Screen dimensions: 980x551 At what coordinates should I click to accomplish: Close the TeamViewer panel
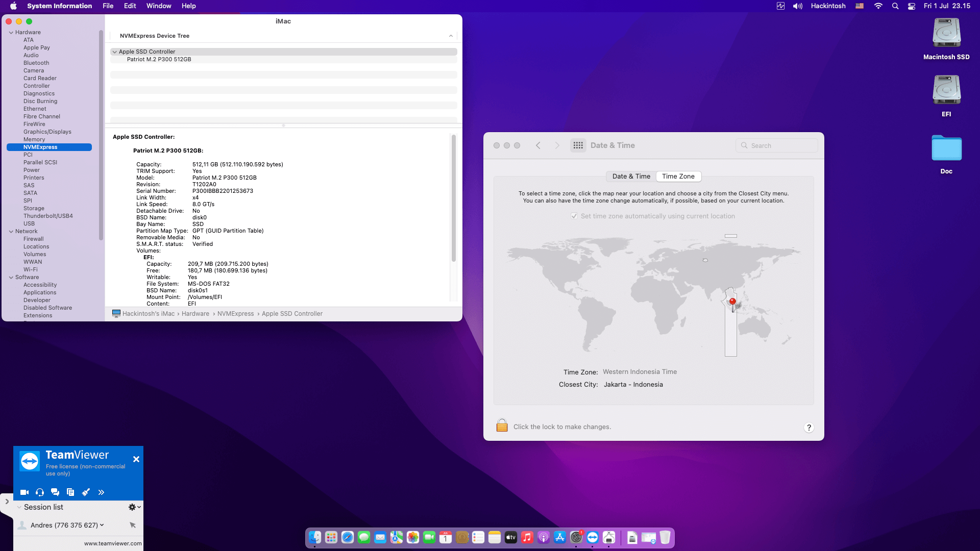[136, 459]
